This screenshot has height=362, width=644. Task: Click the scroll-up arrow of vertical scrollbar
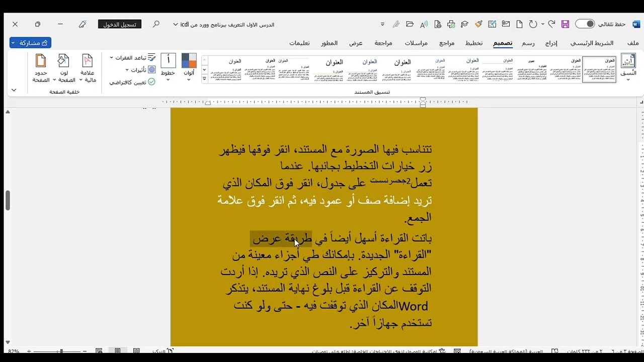pyautogui.click(x=8, y=112)
